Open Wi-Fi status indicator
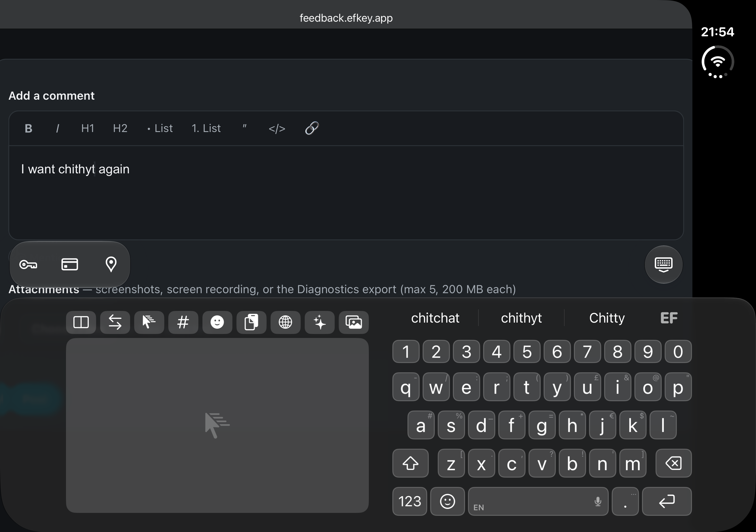This screenshot has width=756, height=532. pos(718,62)
